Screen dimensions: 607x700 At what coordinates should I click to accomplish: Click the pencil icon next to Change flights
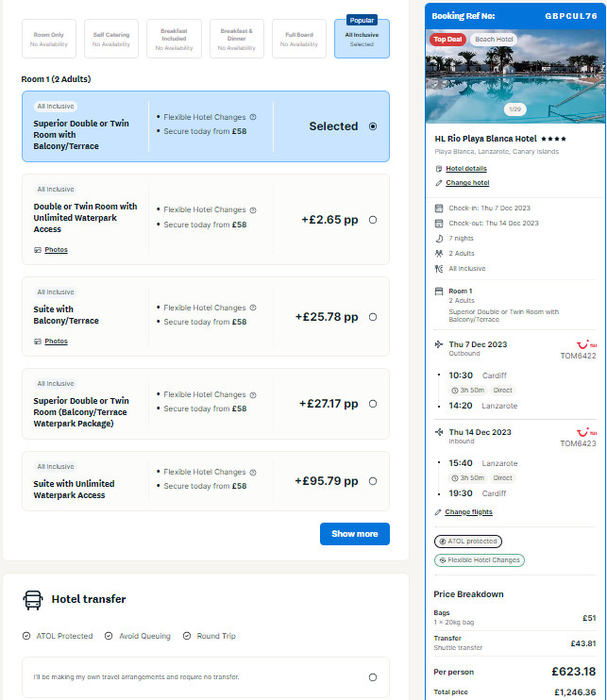click(438, 512)
